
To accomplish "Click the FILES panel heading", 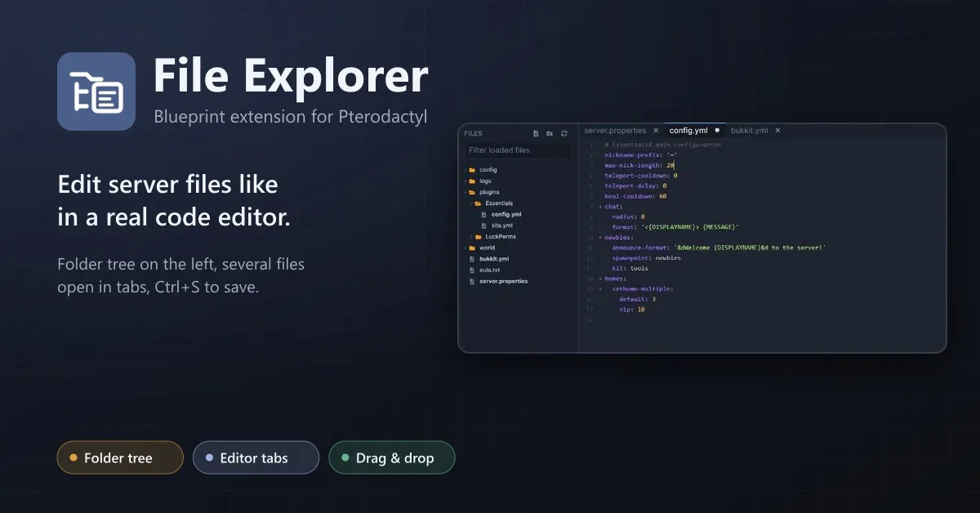I will coord(473,133).
